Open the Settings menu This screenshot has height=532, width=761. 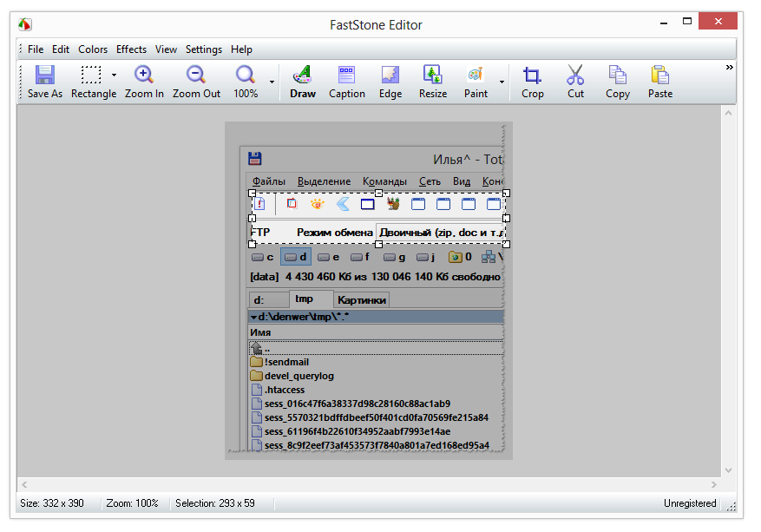pos(203,49)
